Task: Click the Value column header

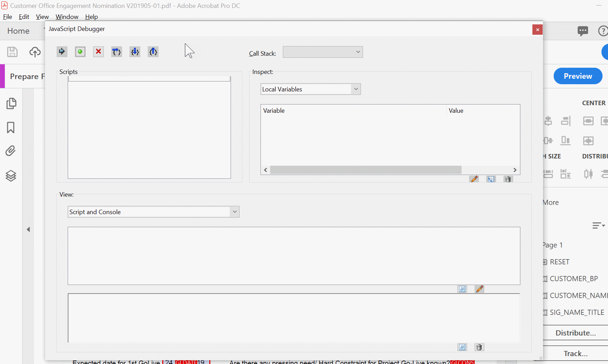Action: 483,111
